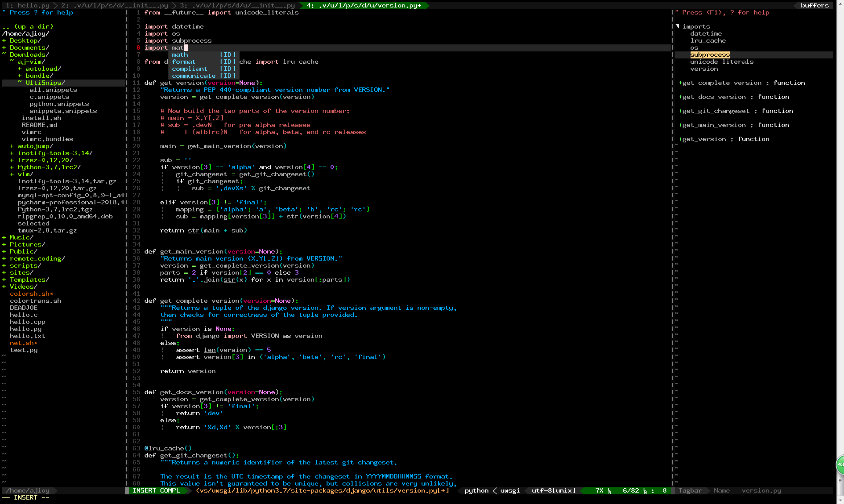Viewport: 844px width, 504px height.
Task: Select 'math' in the completion popup
Action: [x=180, y=54]
